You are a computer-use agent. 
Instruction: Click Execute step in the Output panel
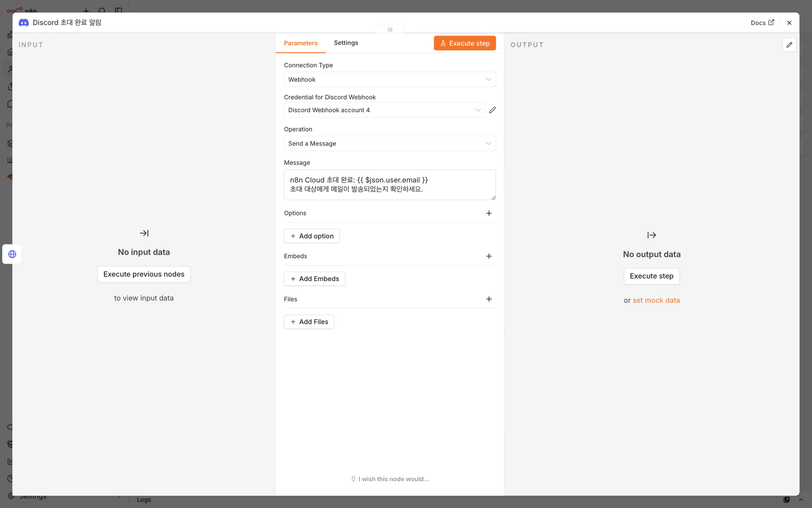[652, 276]
